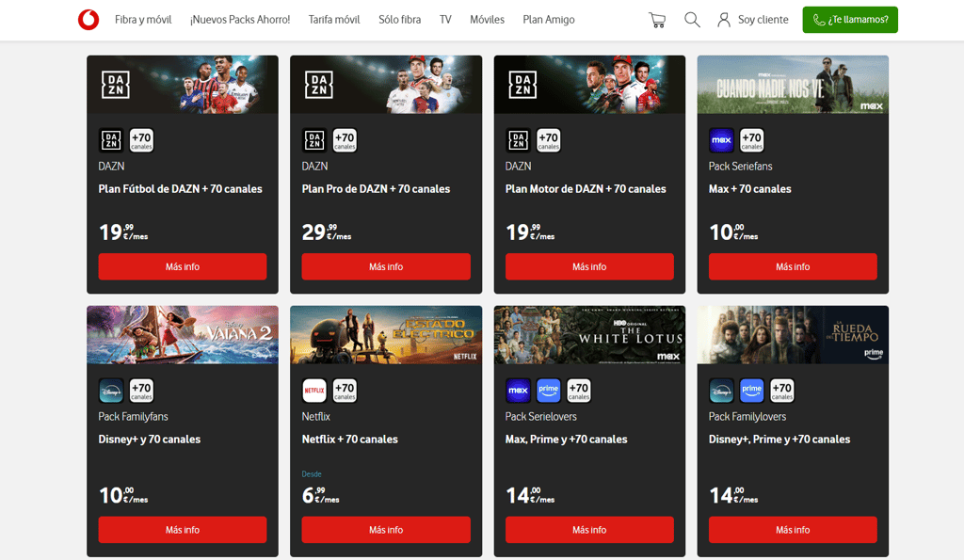The image size is (964, 560).
Task: Click Max icon in Pack Serielovers card
Action: click(518, 391)
